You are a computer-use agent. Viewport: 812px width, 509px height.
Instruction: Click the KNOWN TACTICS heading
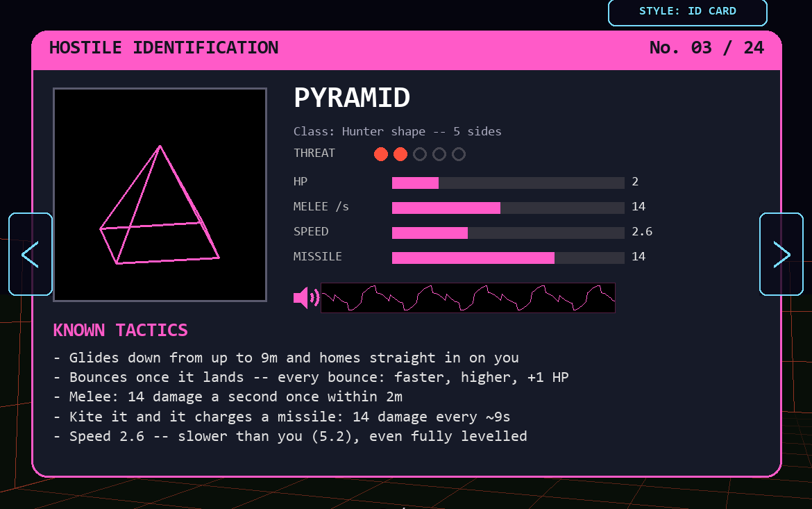coord(121,330)
